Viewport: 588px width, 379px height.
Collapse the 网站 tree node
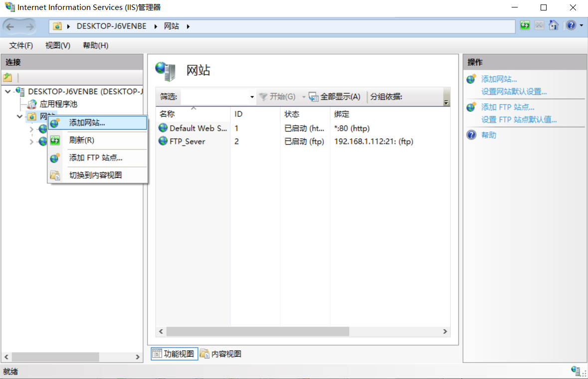(x=19, y=116)
